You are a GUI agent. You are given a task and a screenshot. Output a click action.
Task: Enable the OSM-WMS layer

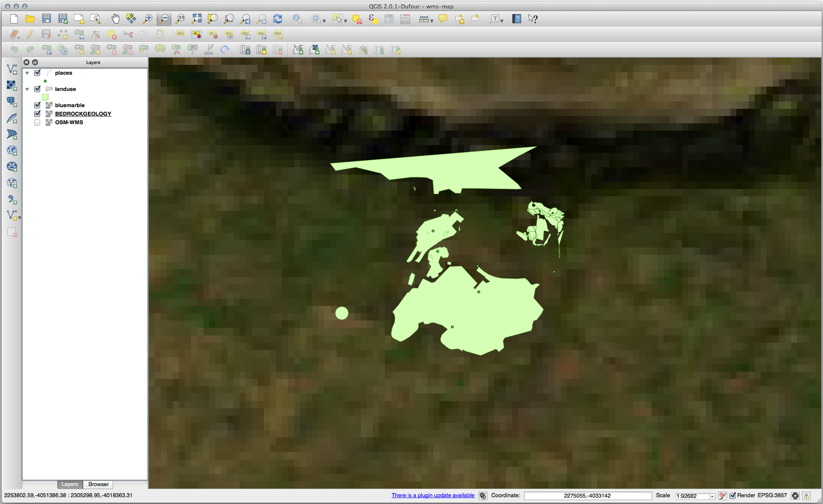[x=37, y=122]
